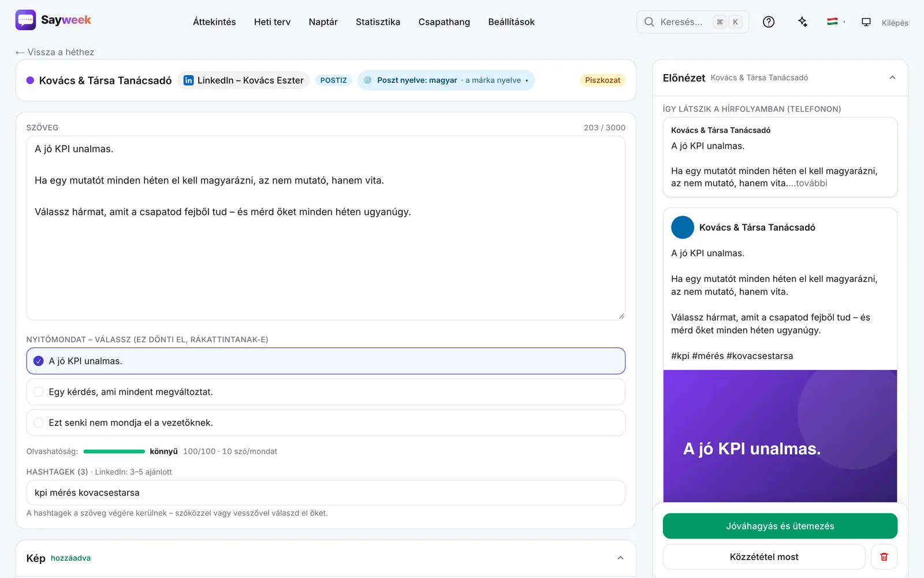Click the 'LinkedIn – Kovács Eszter' chip

[244, 80]
